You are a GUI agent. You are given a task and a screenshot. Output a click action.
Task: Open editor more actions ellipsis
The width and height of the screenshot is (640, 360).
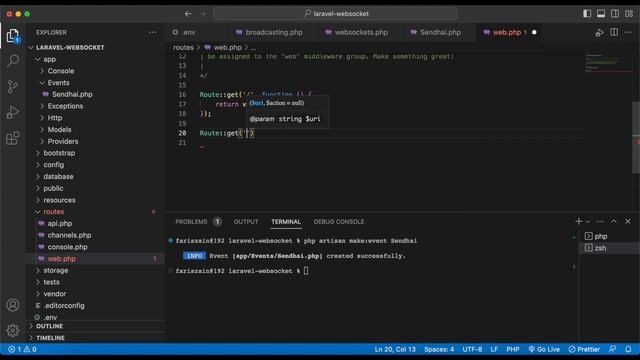coord(628,32)
